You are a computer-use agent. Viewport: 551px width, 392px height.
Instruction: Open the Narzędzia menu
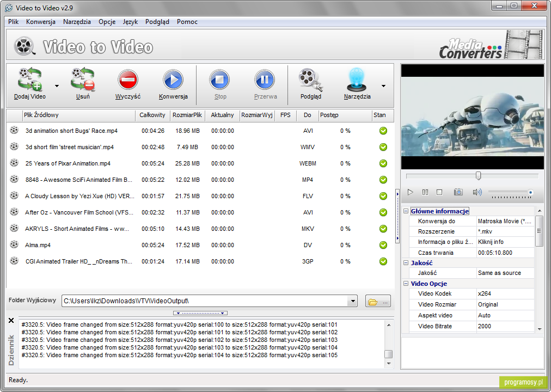click(77, 22)
